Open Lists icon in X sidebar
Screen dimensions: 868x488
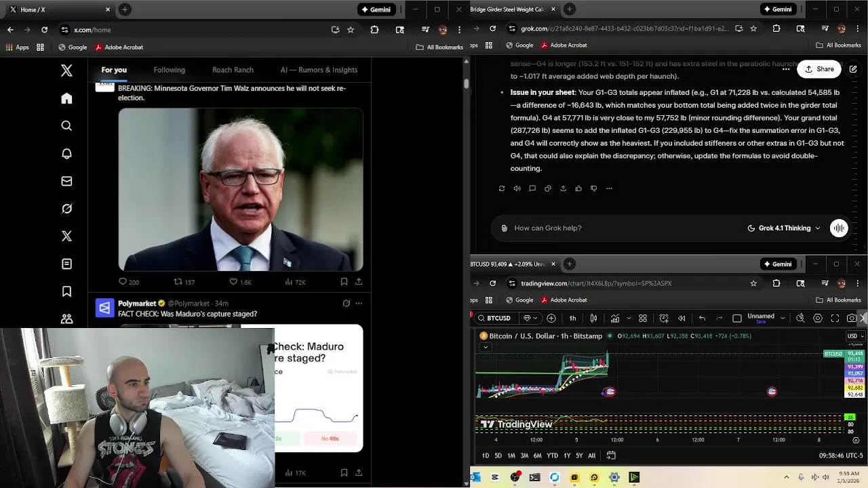click(66, 264)
